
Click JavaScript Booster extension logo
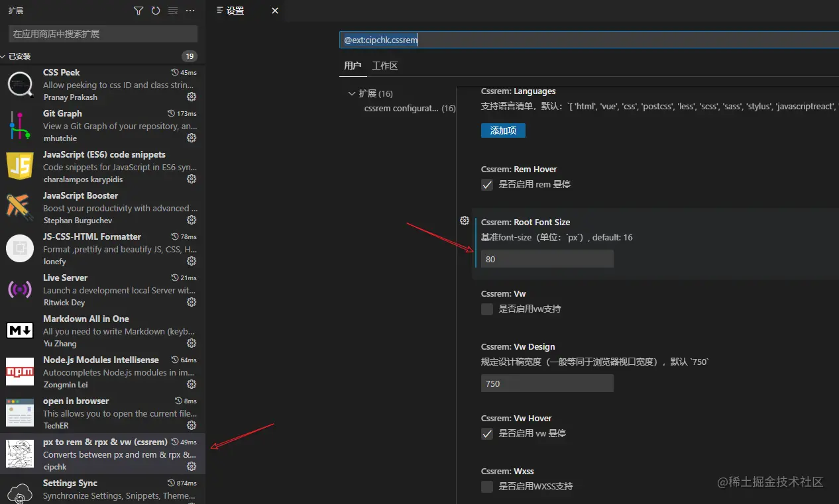point(20,207)
